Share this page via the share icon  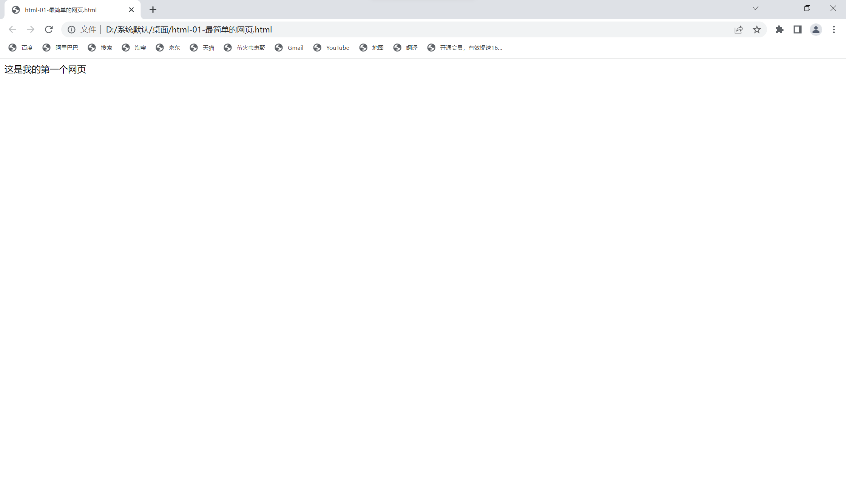[x=738, y=29]
